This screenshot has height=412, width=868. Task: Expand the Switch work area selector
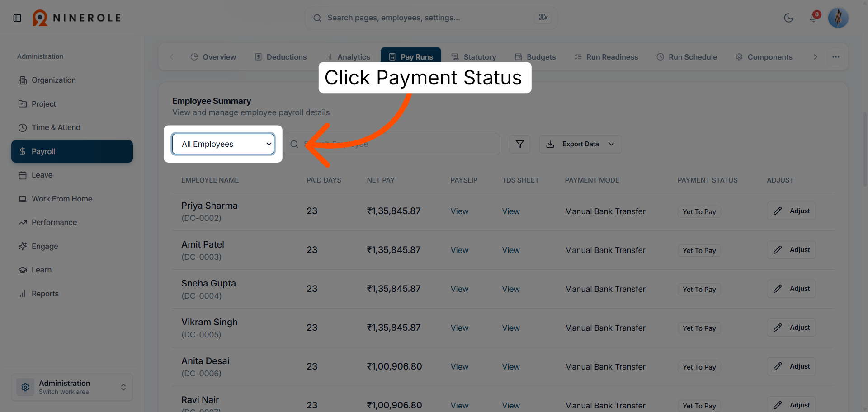72,387
